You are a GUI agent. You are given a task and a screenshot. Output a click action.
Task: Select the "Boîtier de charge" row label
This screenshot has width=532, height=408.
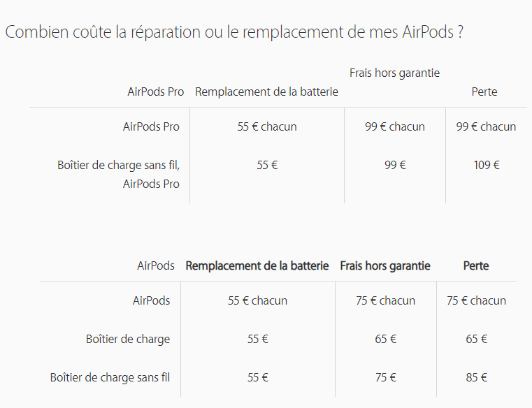[128, 339]
